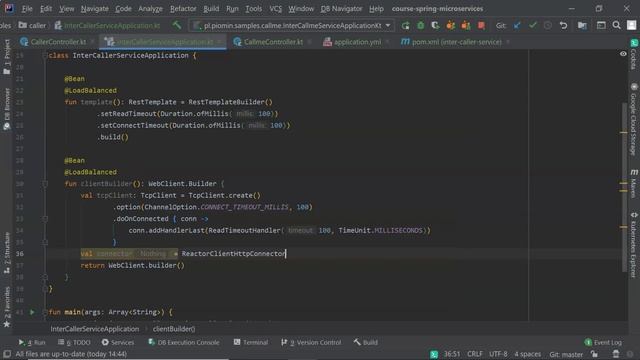Run with coverage icon
The height and width of the screenshot is (360, 640).
coord(435,26)
